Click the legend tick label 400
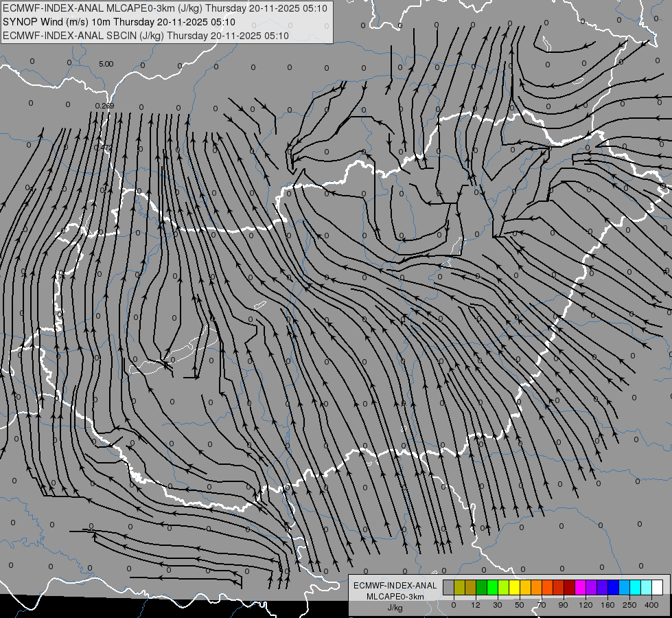Image resolution: width=672 pixels, height=618 pixels. [x=651, y=605]
